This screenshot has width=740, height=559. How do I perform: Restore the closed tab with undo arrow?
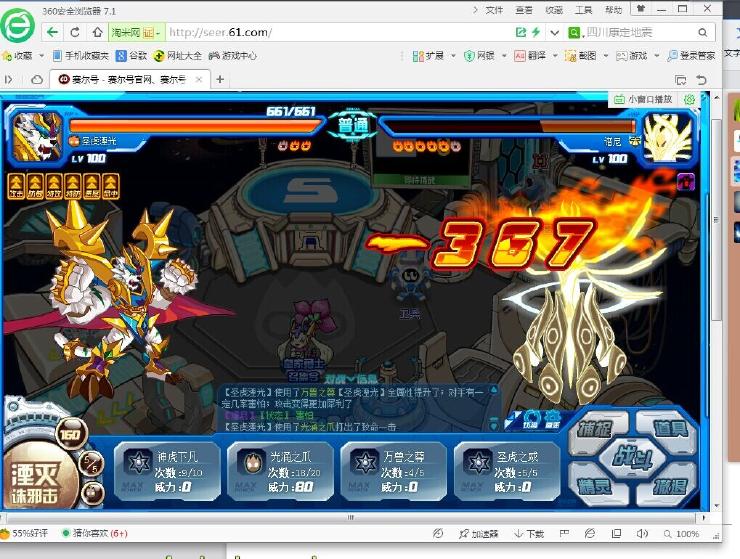pos(702,80)
